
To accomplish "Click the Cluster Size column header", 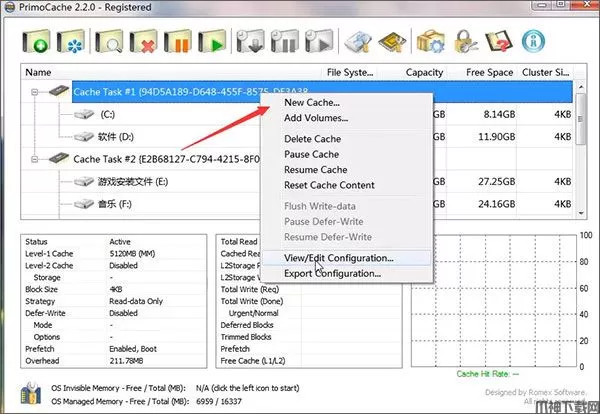I will (546, 72).
